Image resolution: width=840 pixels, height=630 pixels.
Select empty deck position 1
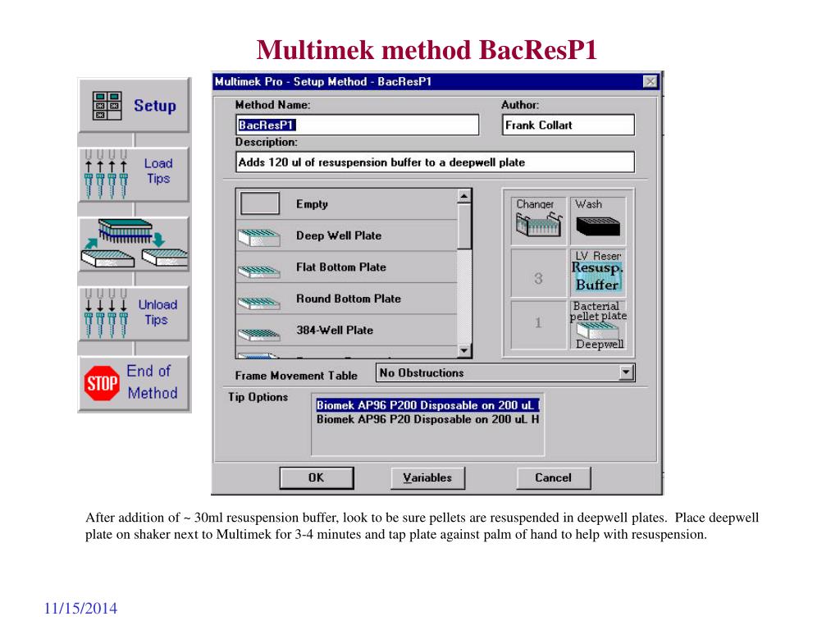538,325
